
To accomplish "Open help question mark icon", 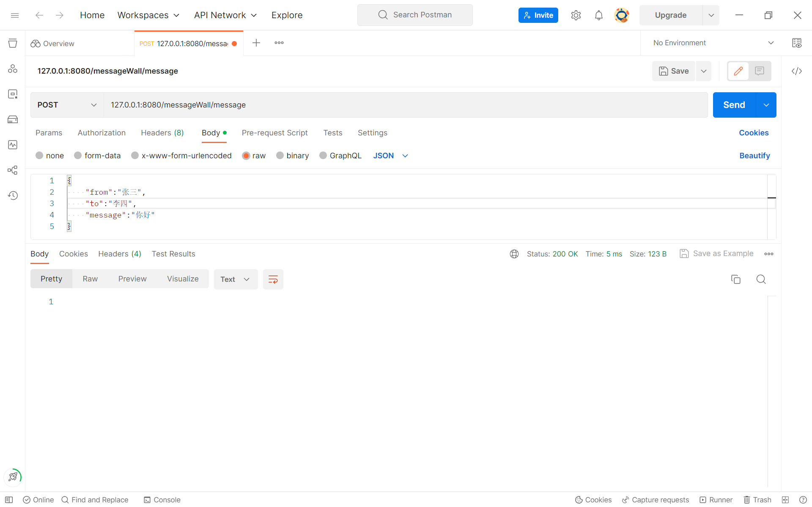I will pos(803,500).
